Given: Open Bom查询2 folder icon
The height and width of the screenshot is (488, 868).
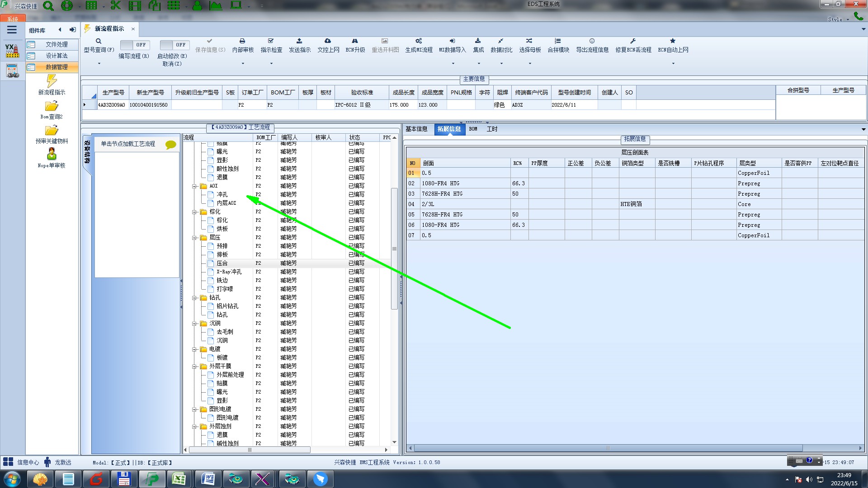Looking at the screenshot, I should 52,106.
